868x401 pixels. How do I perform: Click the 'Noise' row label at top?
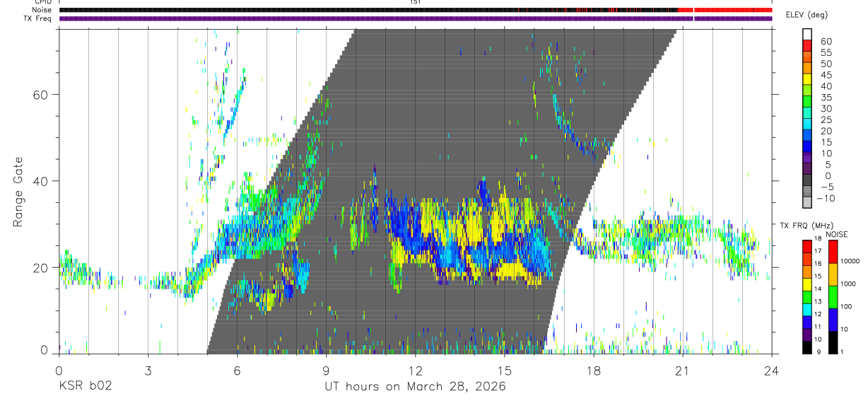pos(43,10)
